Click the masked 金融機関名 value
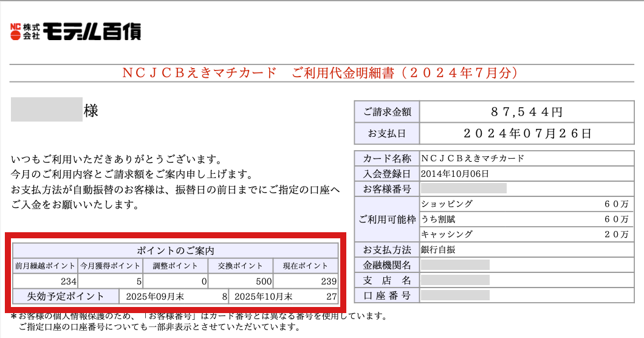This screenshot has height=338, width=644. (455, 265)
